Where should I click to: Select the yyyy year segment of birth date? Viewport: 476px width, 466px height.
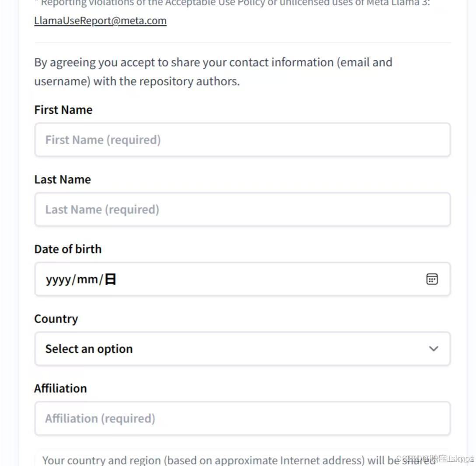coord(58,279)
